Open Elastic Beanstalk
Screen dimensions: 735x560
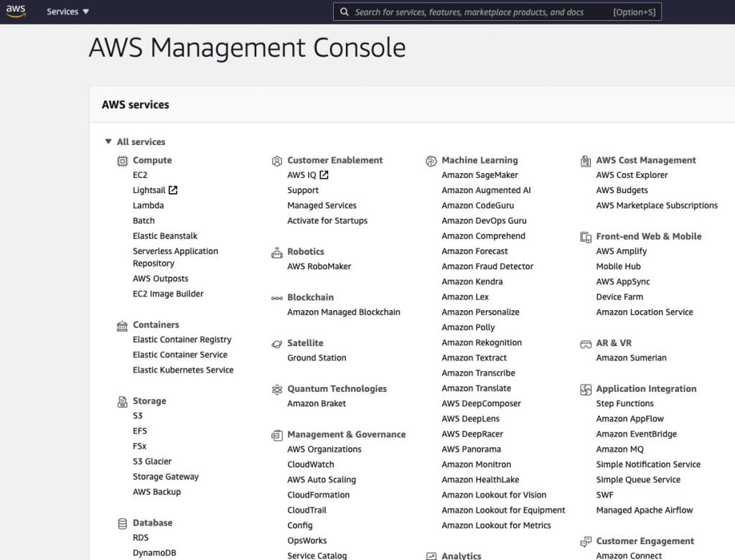165,236
